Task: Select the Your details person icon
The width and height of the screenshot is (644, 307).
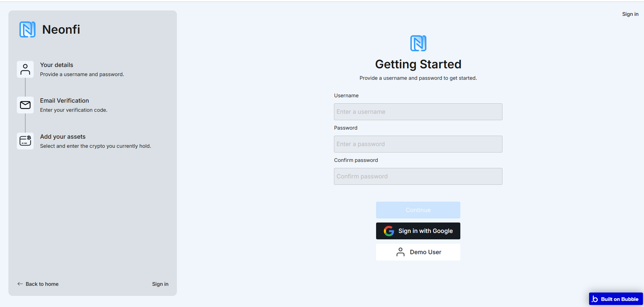Action: 25,69
